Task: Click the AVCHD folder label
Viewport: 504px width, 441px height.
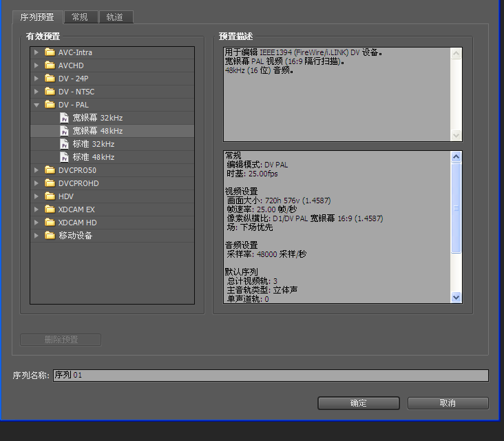Action: pos(71,65)
